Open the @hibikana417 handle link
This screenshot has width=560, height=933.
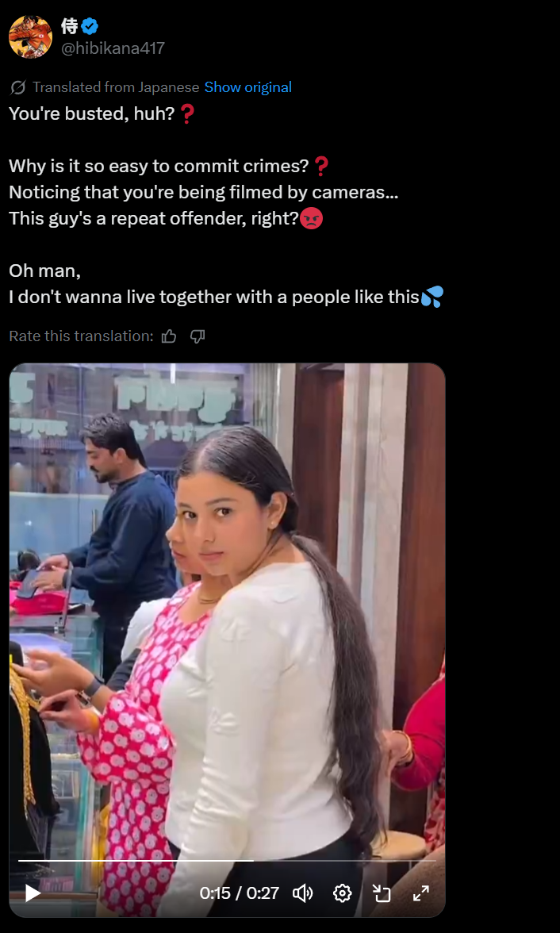[x=113, y=48]
